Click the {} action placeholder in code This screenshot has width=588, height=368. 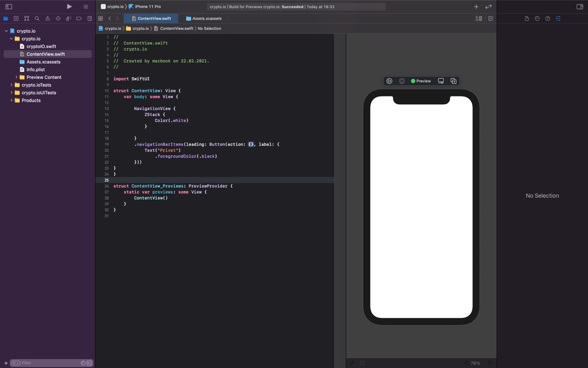click(x=251, y=144)
